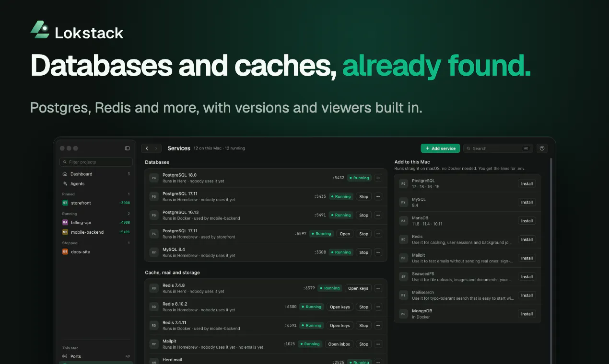
Task: Stop PostgreSQL 16.13
Action: (x=364, y=215)
